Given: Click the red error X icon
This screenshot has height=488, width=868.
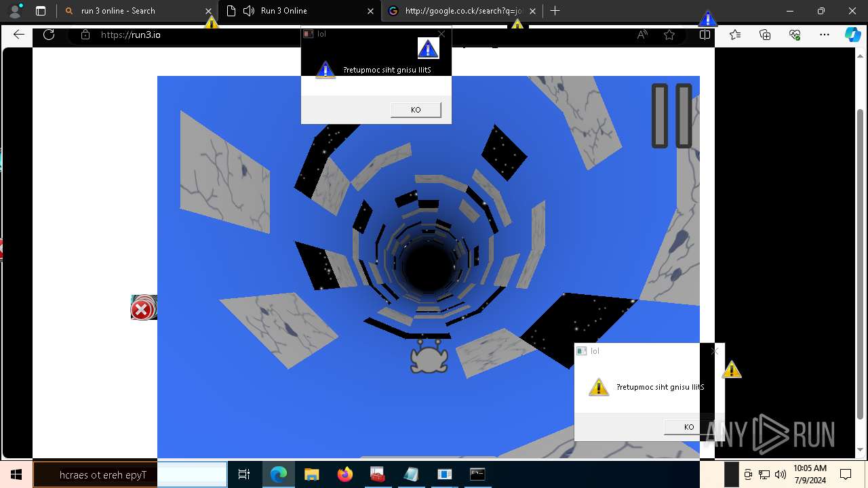Looking at the screenshot, I should (142, 309).
